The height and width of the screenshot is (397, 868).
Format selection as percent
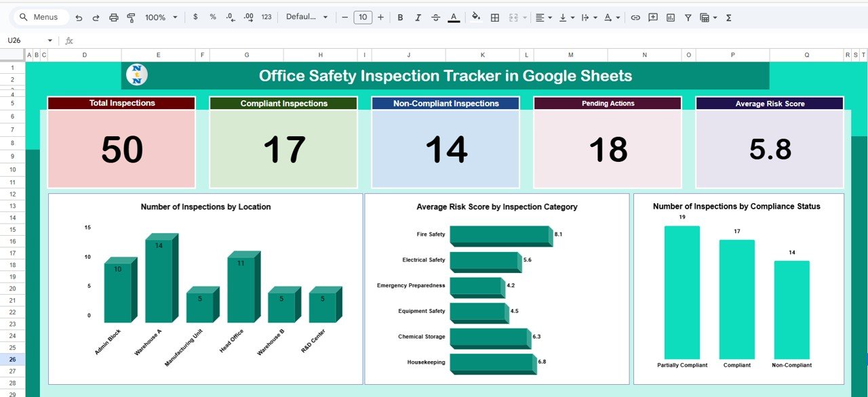[212, 17]
